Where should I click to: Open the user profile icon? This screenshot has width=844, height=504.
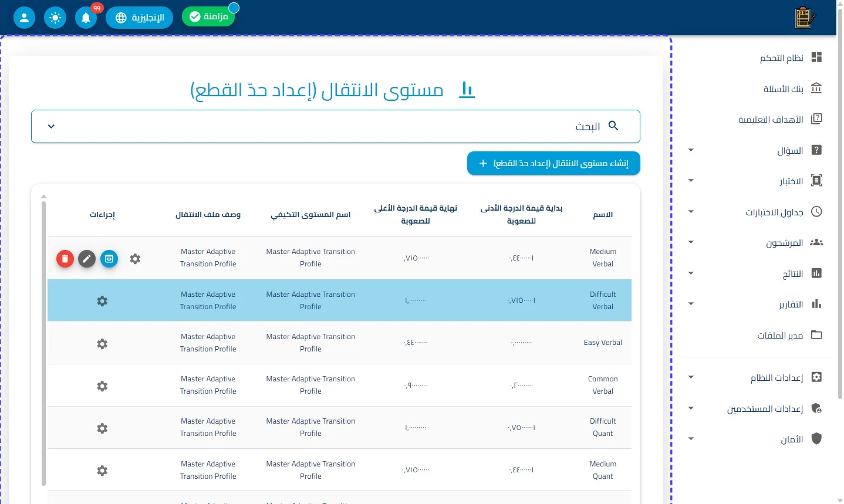click(24, 18)
